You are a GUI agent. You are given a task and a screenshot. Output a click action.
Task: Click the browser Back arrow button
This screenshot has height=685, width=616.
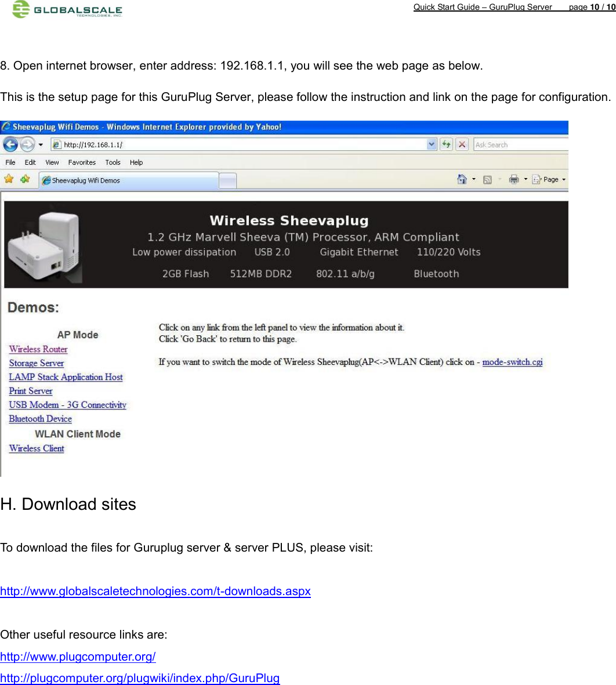(x=10, y=144)
